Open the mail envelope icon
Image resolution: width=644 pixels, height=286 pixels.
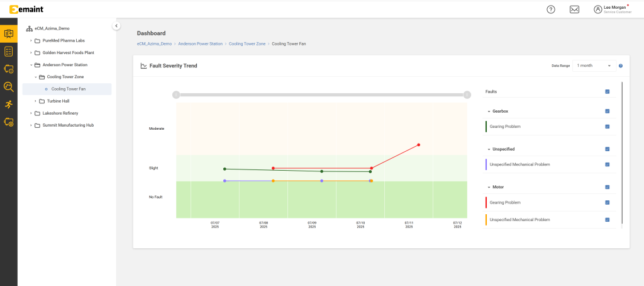click(x=574, y=9)
